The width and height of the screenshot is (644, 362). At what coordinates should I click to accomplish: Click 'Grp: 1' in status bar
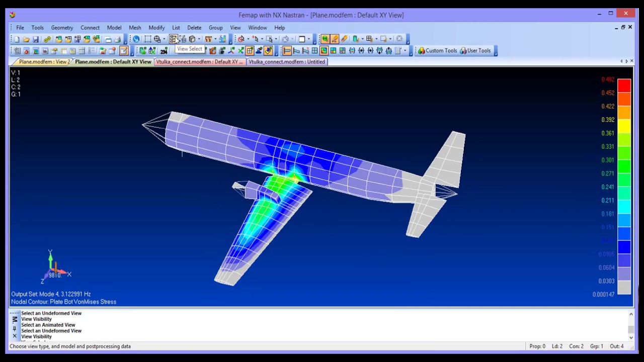point(596,346)
